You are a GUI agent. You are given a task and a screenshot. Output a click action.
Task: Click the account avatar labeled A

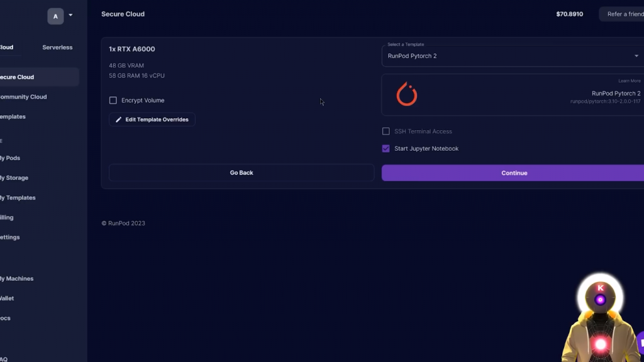pos(55,16)
